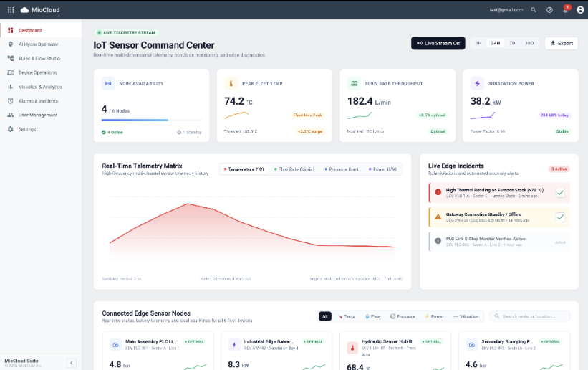Click the Industrial Edge Gateway bolt icon
The image size is (588, 370).
pos(234,344)
